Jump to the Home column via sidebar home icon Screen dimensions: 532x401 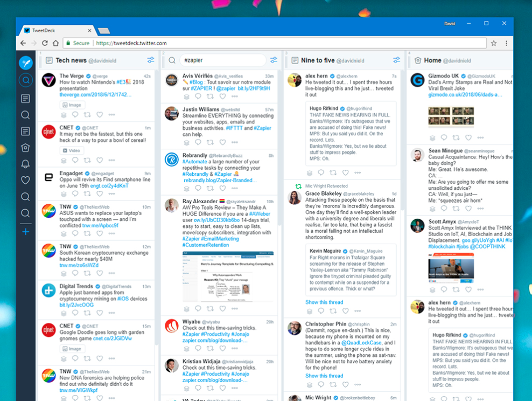[x=25, y=148]
